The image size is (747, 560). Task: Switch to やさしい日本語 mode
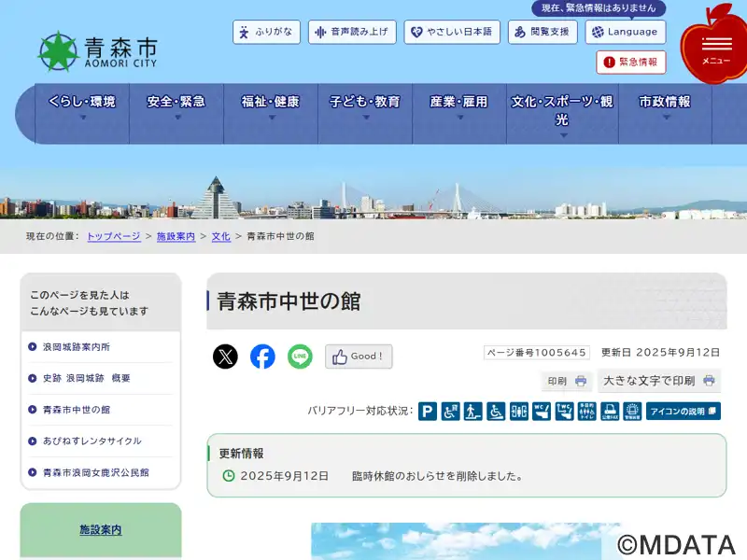[451, 32]
